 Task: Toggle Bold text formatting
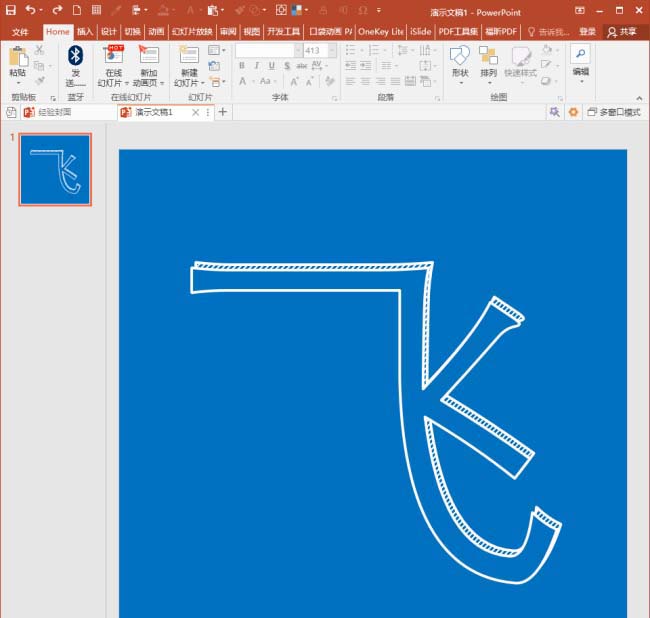(x=242, y=66)
